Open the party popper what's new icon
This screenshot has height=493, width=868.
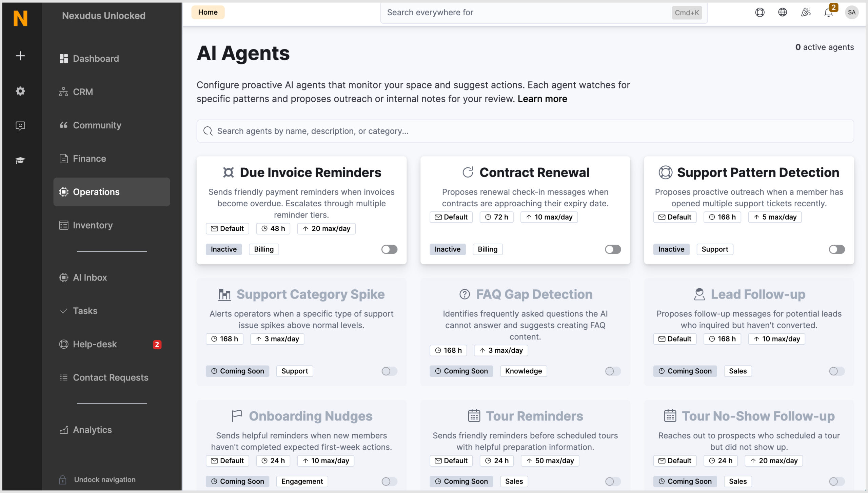pos(806,13)
